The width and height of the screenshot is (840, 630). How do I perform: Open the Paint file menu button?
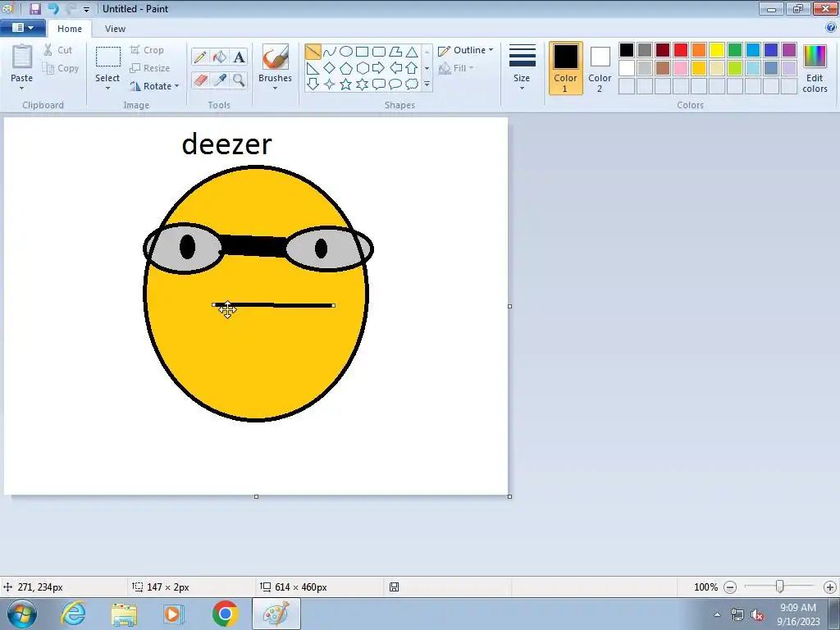22,28
